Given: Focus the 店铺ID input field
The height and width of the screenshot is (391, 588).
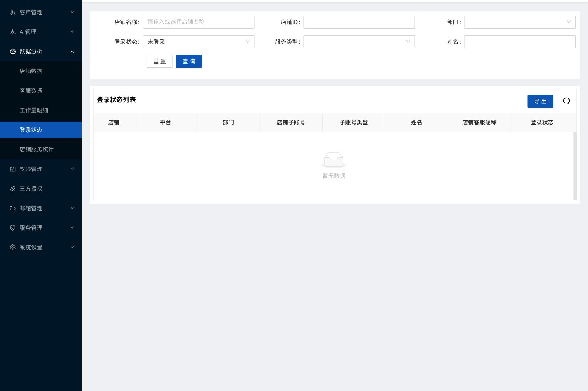Looking at the screenshot, I should [359, 22].
